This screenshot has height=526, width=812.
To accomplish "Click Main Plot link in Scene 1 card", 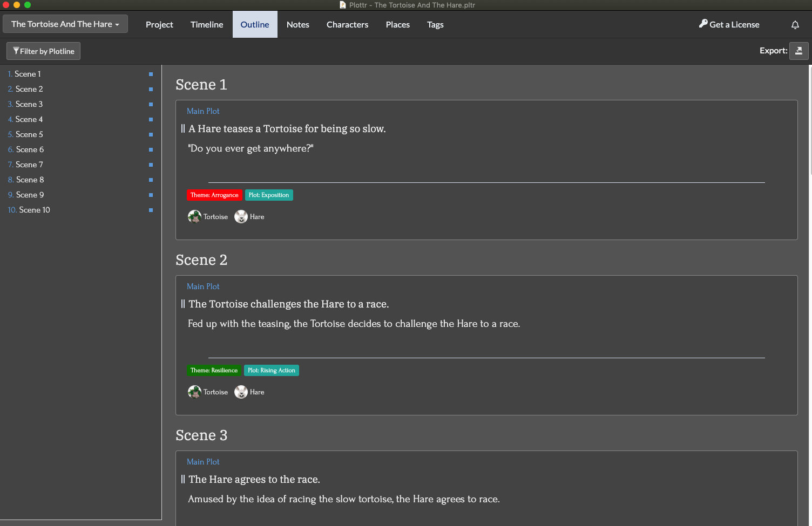I will 203,111.
